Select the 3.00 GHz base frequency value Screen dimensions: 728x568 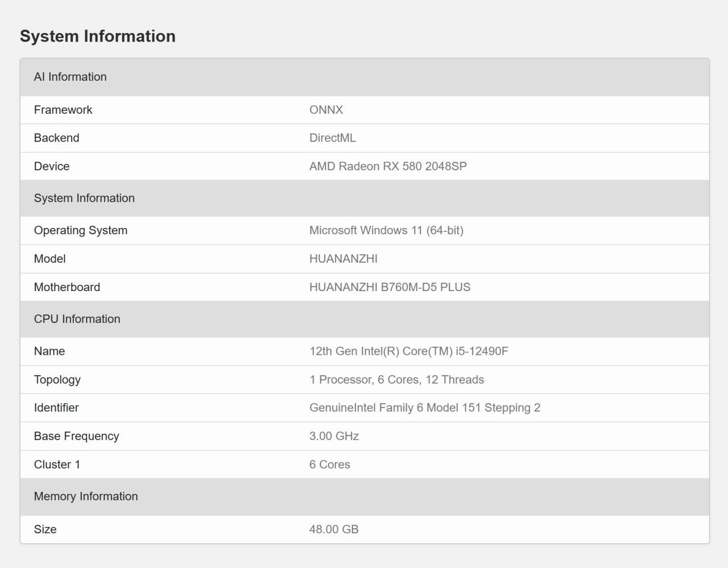click(334, 436)
